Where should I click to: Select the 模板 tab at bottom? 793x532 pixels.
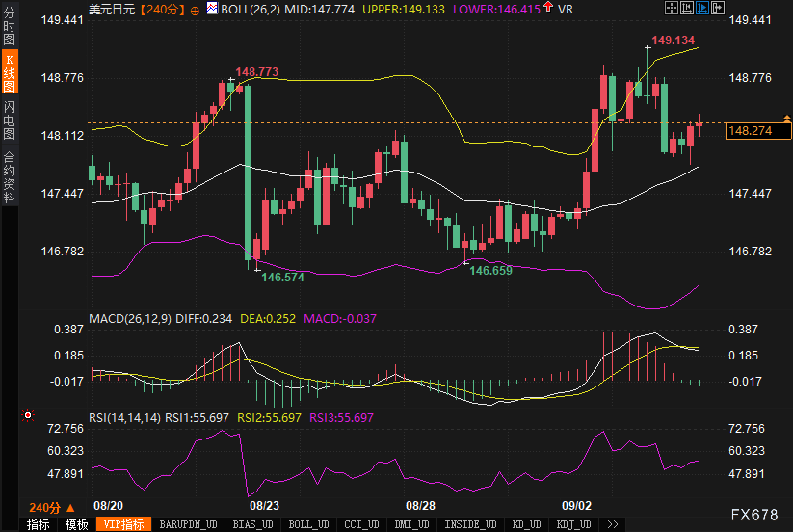point(77,524)
